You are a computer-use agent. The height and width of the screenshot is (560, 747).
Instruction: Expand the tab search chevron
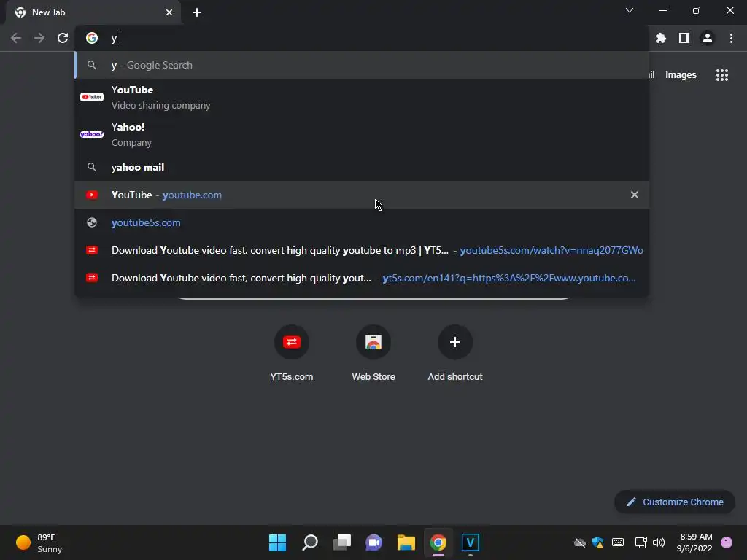click(x=630, y=10)
